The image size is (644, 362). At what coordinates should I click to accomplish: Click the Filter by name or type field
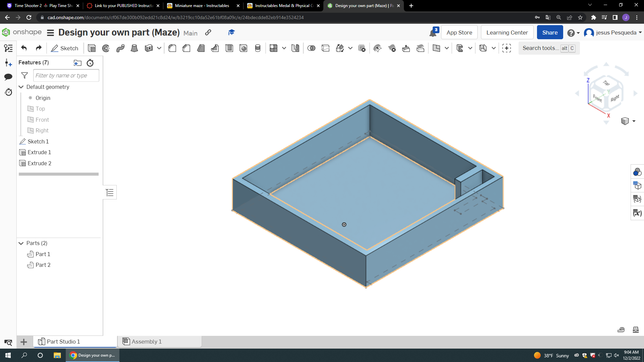tap(66, 75)
